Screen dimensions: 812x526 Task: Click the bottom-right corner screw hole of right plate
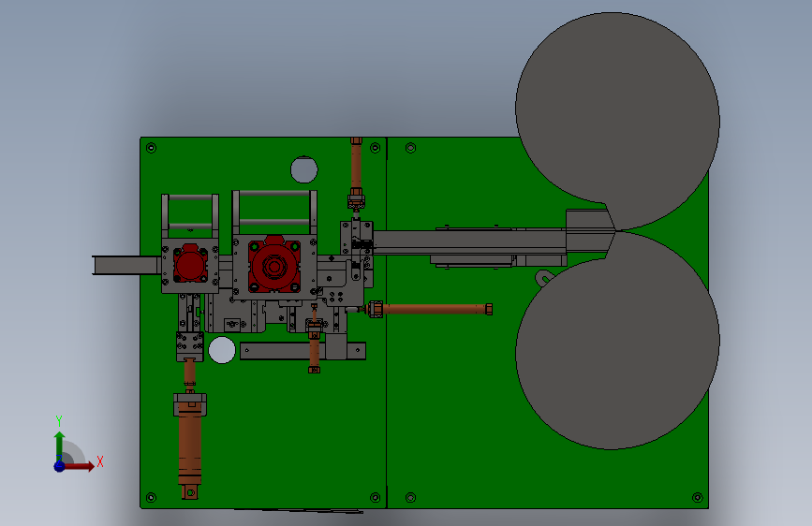tap(698, 498)
